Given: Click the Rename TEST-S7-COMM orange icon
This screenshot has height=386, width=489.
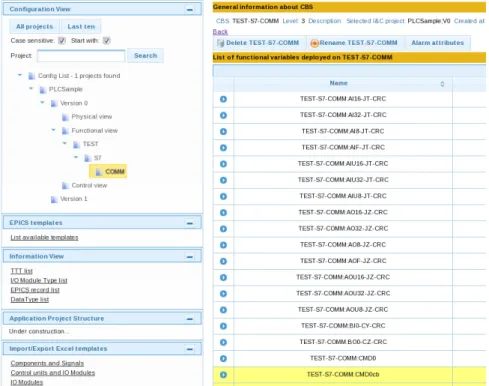Looking at the screenshot, I should pyautogui.click(x=314, y=43).
